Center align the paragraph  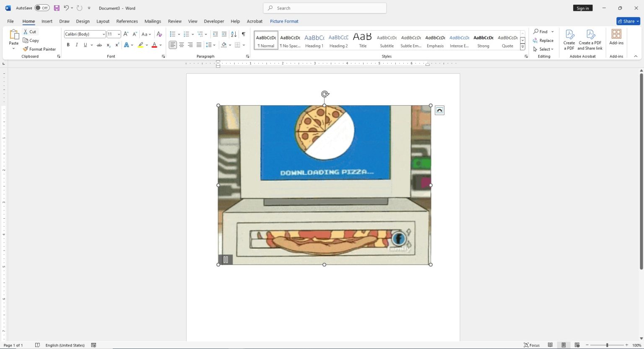click(x=182, y=45)
